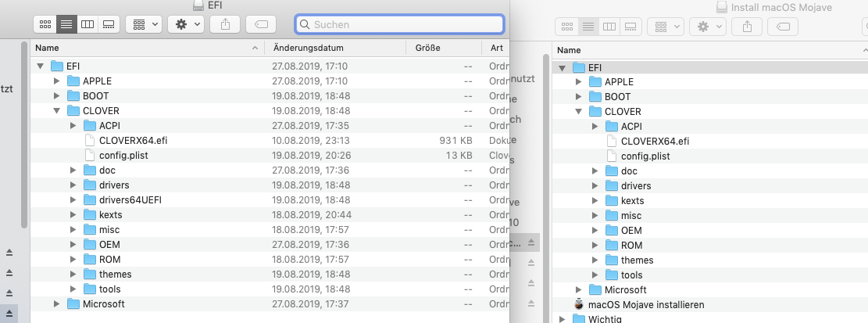
Task: Open group-by dropdown in Mojave window
Action: point(666,26)
